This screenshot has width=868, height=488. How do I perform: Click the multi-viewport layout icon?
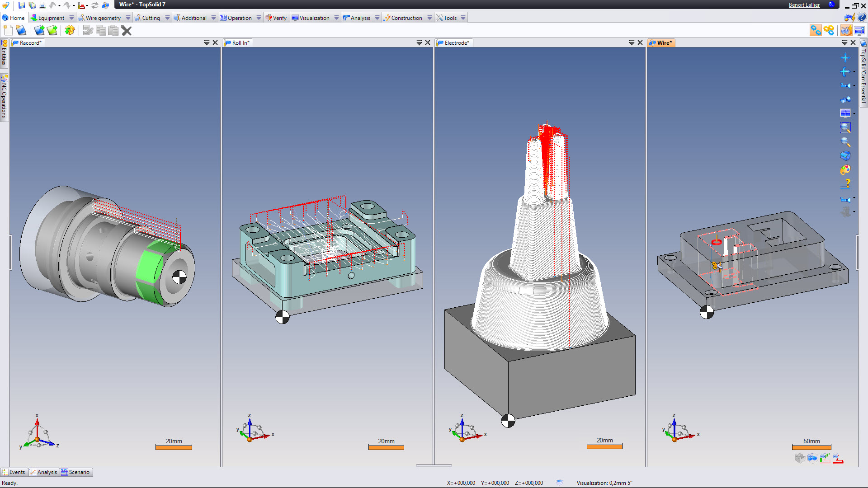pyautogui.click(x=845, y=113)
